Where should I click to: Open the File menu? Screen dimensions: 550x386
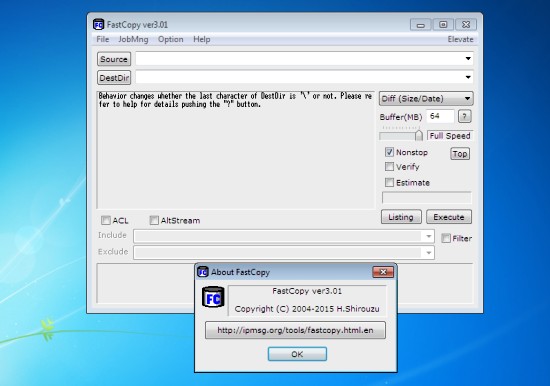pos(102,39)
